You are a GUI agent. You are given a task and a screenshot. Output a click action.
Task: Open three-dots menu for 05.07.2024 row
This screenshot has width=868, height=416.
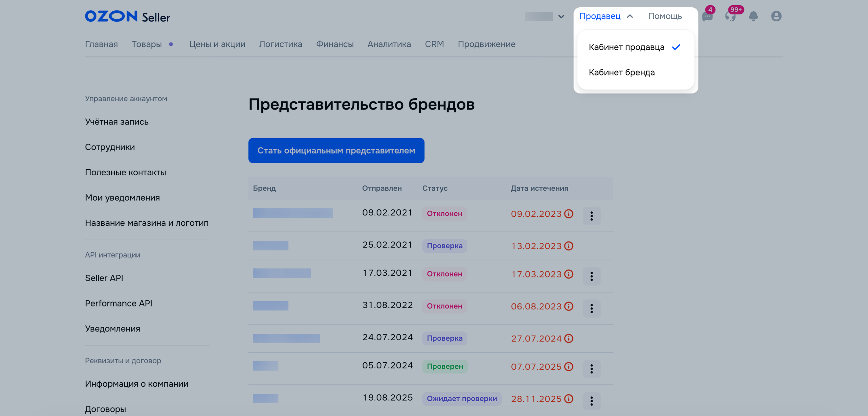point(591,369)
